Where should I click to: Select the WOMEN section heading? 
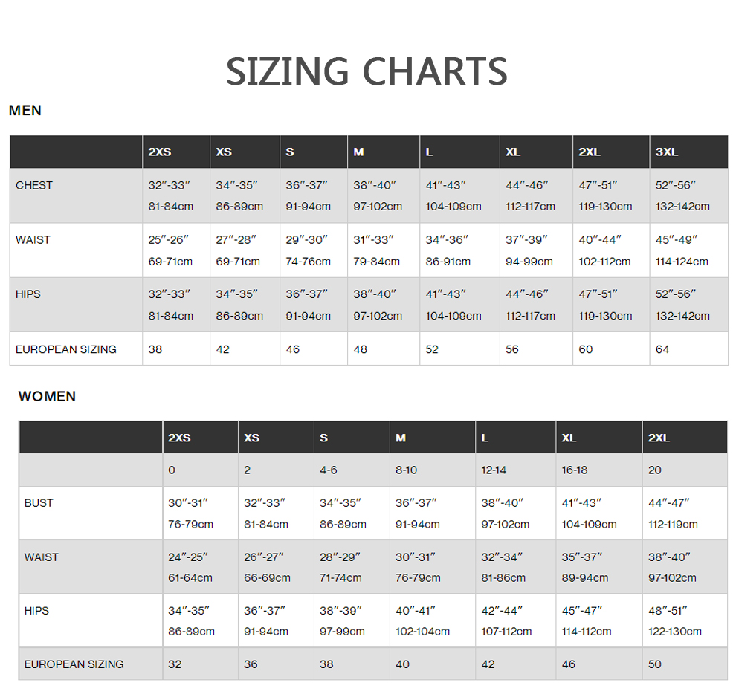[x=47, y=397]
